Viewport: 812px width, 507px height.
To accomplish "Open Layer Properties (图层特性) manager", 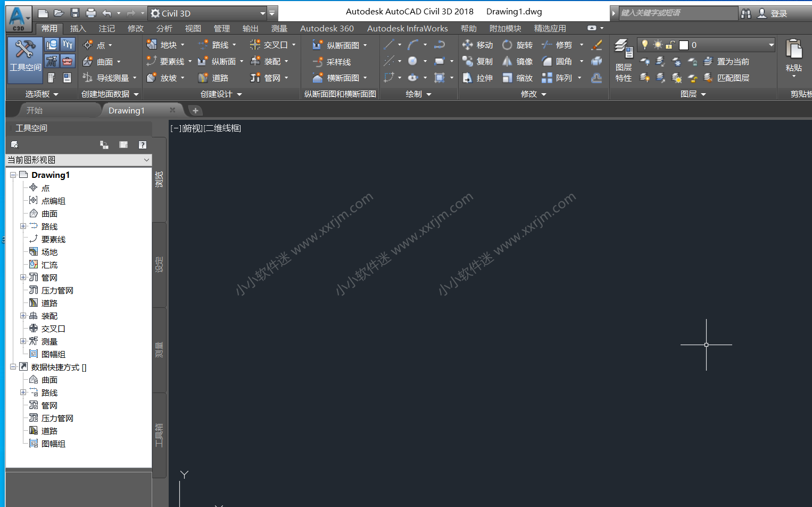I will click(623, 60).
